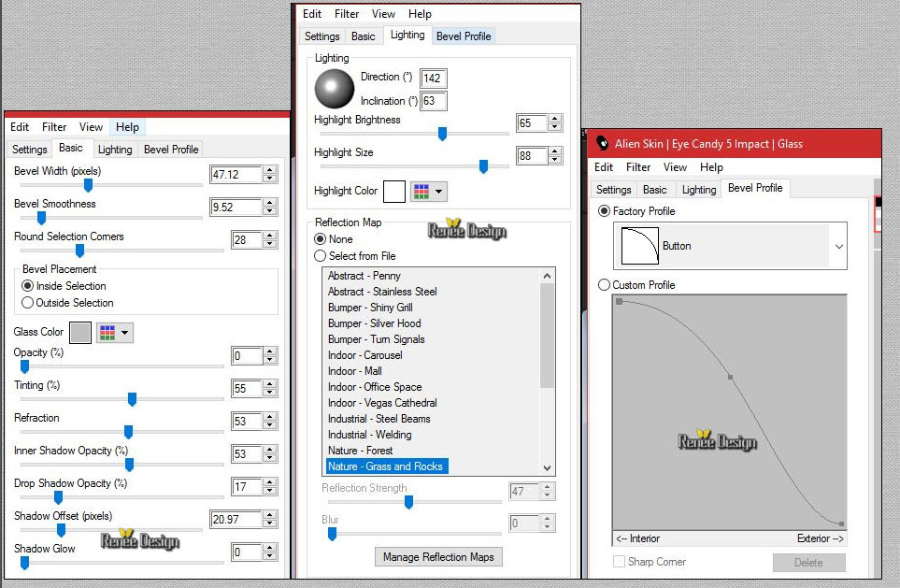Click the reflection map list scroll down arrow
This screenshot has height=588, width=900.
[547, 467]
